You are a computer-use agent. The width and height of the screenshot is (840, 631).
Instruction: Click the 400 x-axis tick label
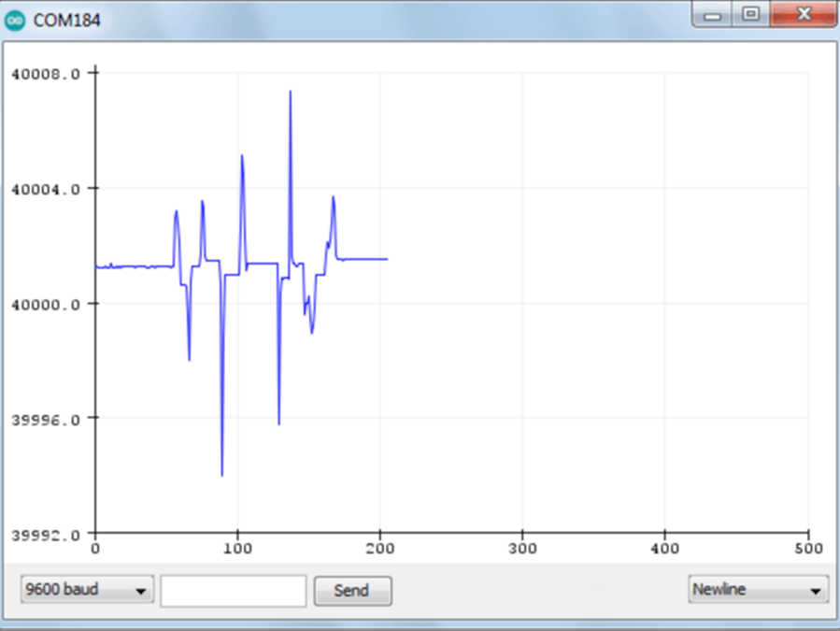pos(665,549)
